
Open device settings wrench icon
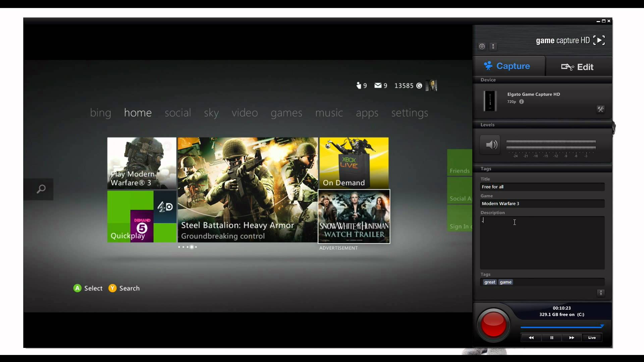click(x=600, y=109)
